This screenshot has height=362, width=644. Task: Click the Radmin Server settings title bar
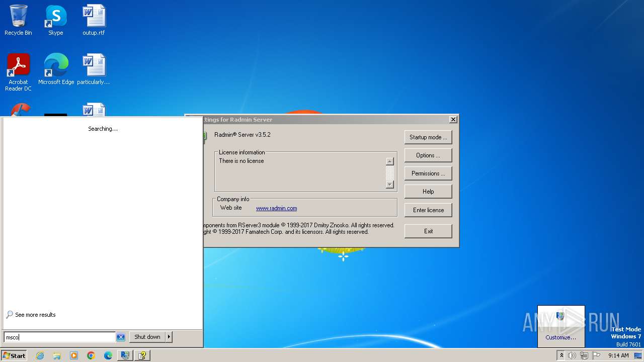coord(326,120)
